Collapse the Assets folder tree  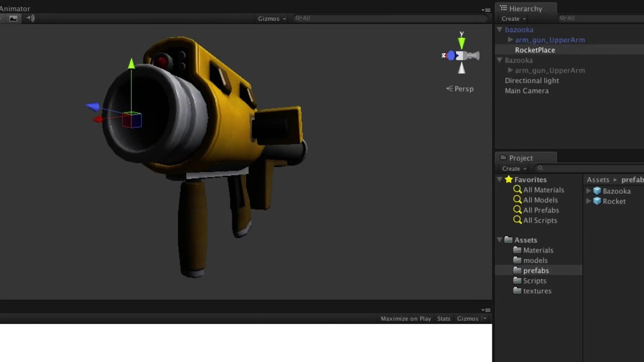[x=500, y=240]
